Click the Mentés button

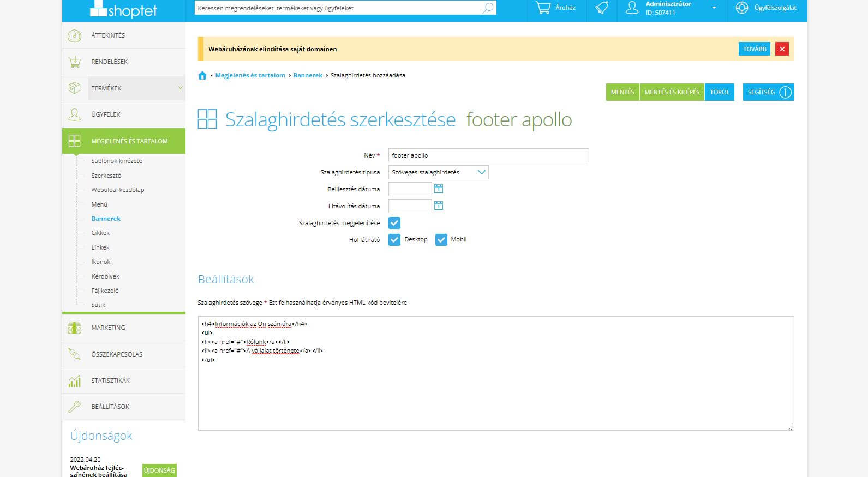pyautogui.click(x=622, y=92)
